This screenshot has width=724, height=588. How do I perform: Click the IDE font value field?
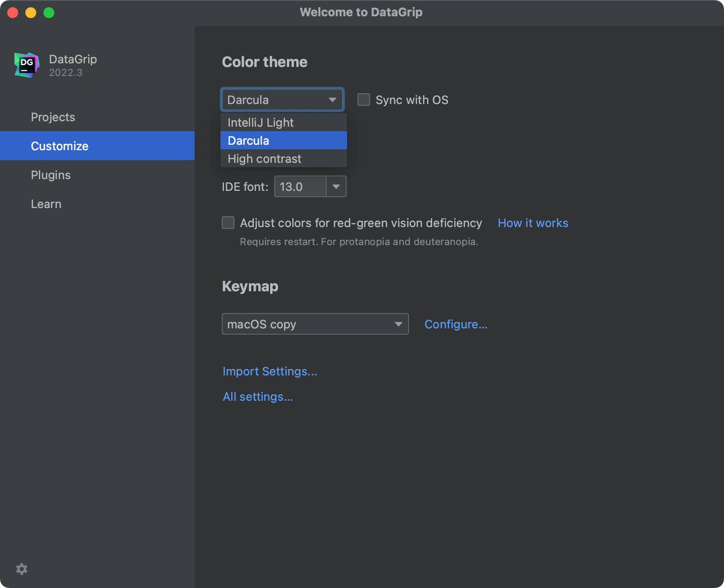coord(299,186)
